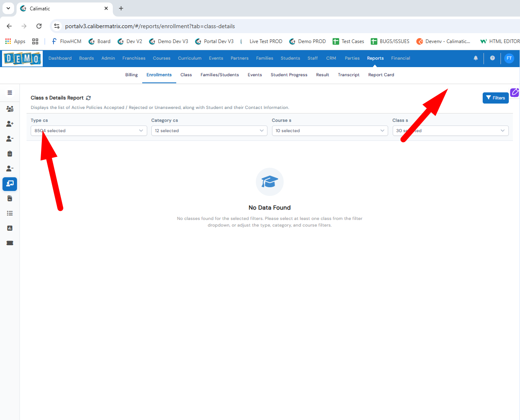520x420 pixels.
Task: Expand the Course s dropdown
Action: click(x=330, y=131)
